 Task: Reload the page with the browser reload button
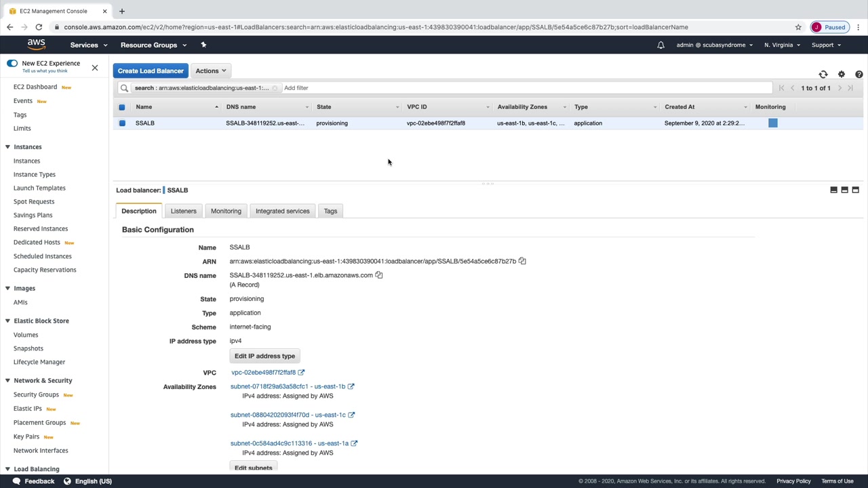[39, 27]
